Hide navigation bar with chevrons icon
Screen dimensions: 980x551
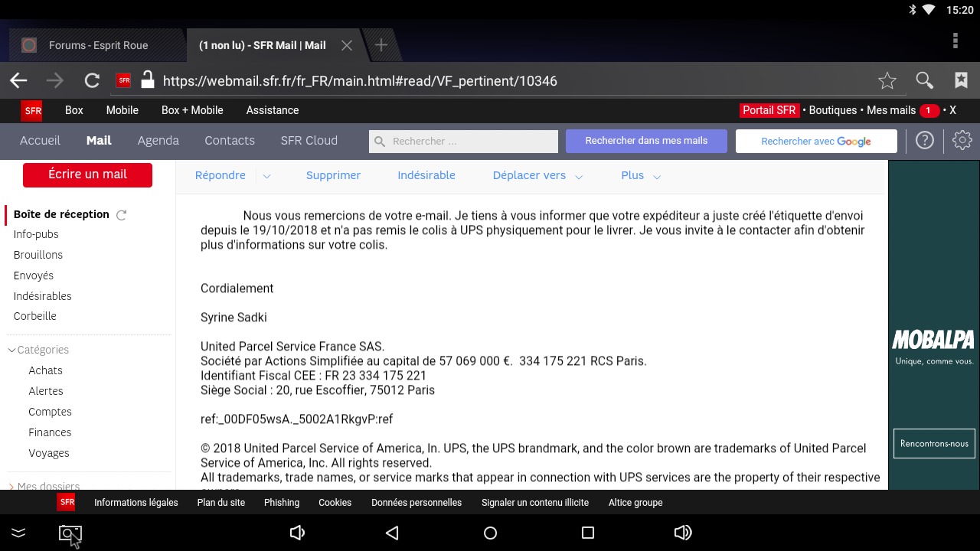pos(18,533)
